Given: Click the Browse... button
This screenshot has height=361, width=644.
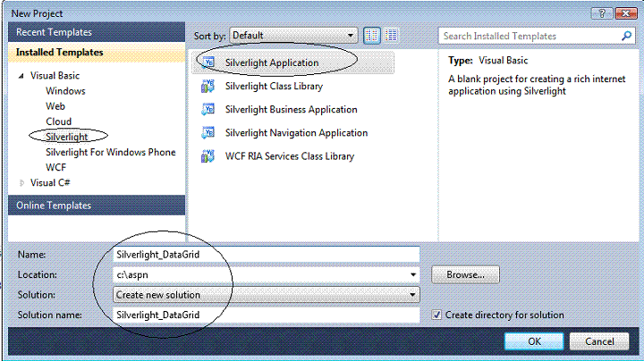Looking at the screenshot, I should coord(465,275).
